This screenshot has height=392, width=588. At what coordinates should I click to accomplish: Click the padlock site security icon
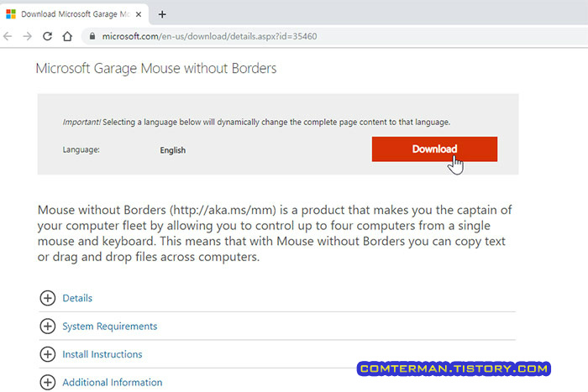[92, 36]
